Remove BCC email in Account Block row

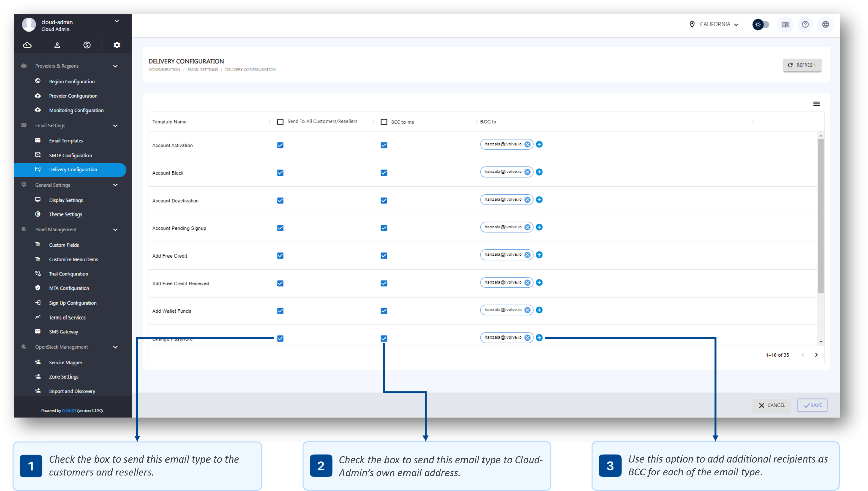tap(527, 172)
